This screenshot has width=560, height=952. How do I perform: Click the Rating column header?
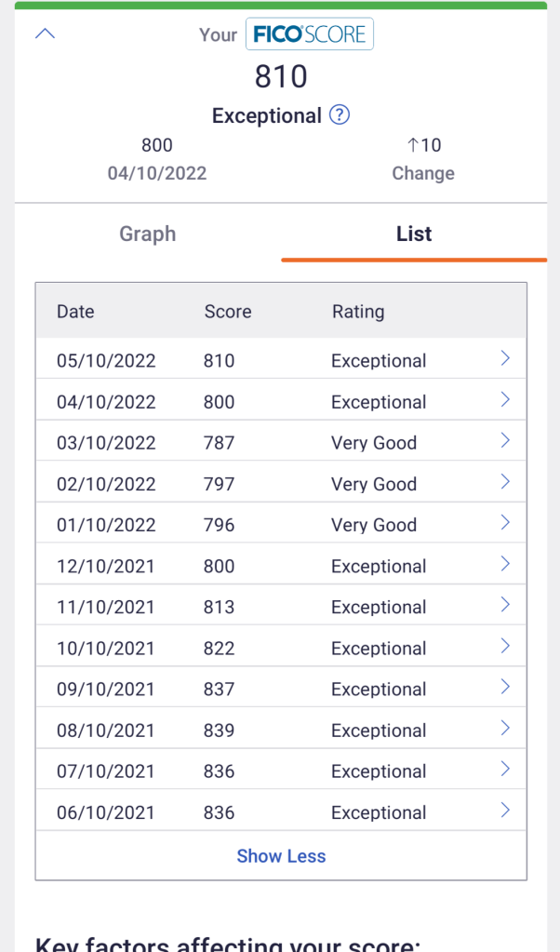pos(358,312)
